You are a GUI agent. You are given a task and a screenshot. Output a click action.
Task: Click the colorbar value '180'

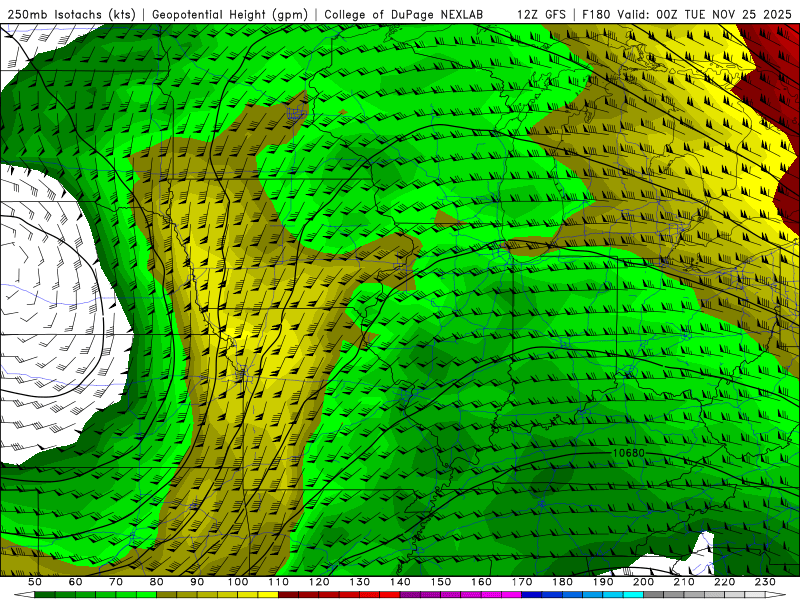[x=563, y=582]
